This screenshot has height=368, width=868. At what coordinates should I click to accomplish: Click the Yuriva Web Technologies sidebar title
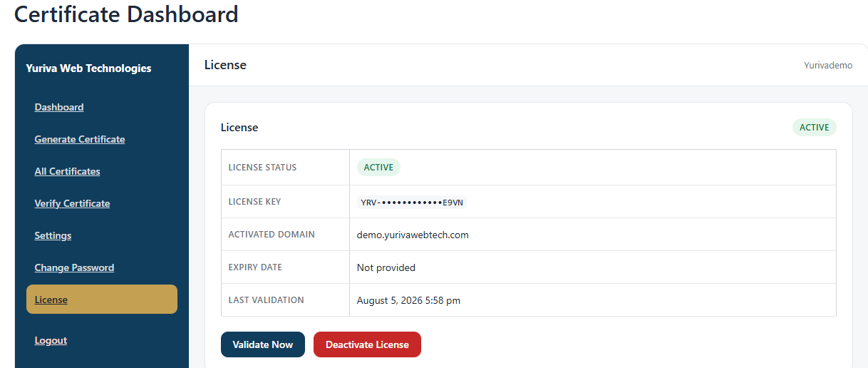[x=88, y=68]
